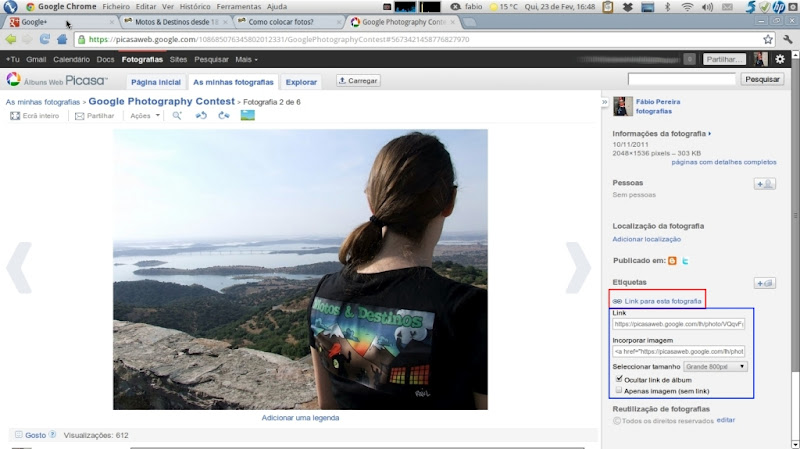This screenshot has width=800, height=449.
Task: Click the landscape picture icon in toolbar
Action: pyautogui.click(x=247, y=116)
